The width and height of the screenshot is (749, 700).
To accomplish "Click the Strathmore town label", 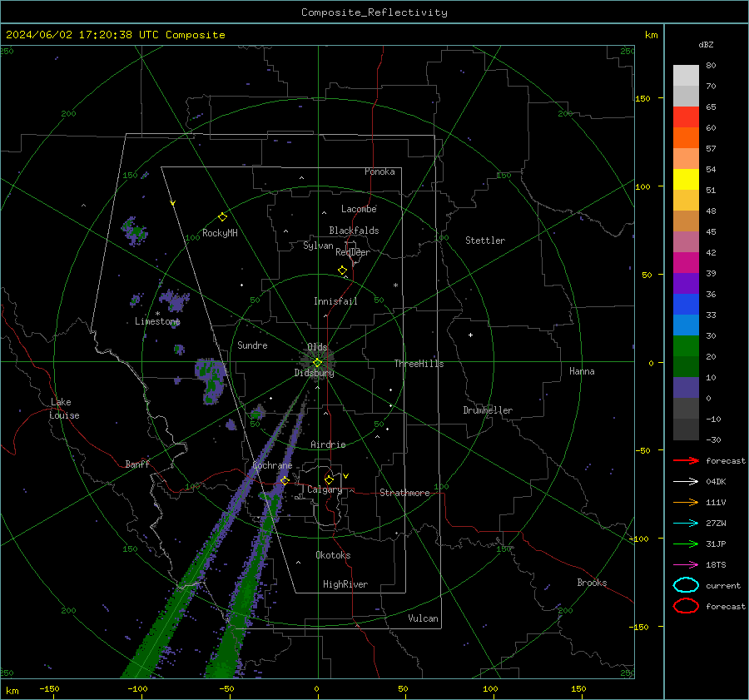I will (x=404, y=493).
